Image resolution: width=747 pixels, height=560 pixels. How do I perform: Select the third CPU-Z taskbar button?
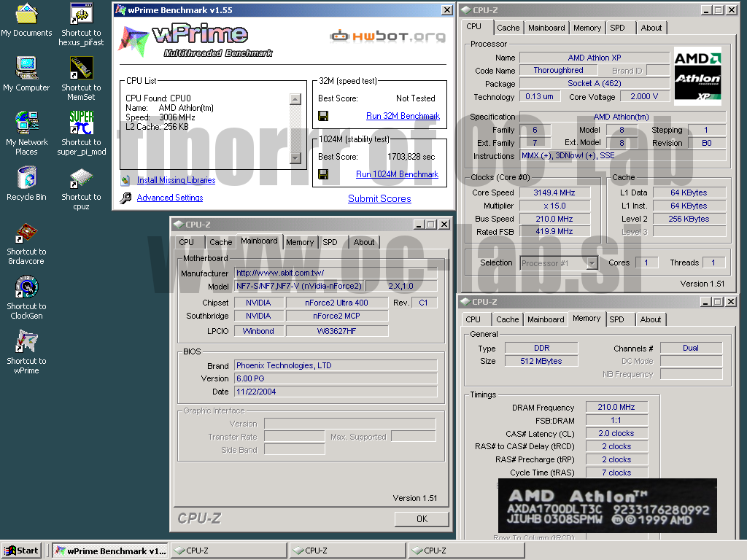point(466,551)
